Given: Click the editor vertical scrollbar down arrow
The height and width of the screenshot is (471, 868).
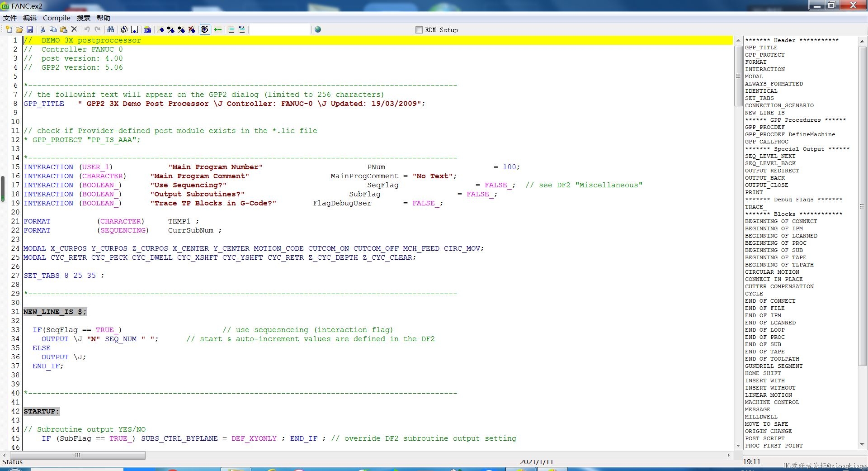Looking at the screenshot, I should coord(738,446).
